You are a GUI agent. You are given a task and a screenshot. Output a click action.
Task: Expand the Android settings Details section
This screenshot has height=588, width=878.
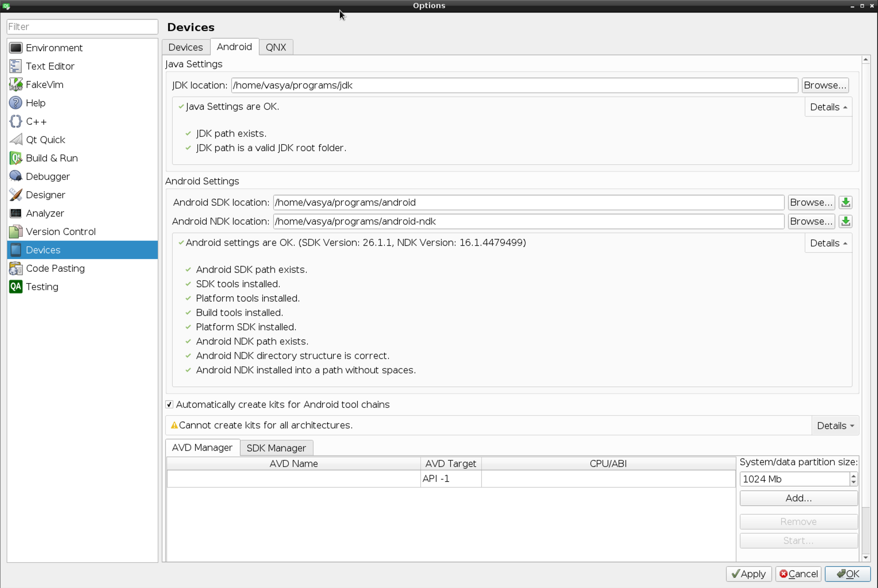coord(828,243)
